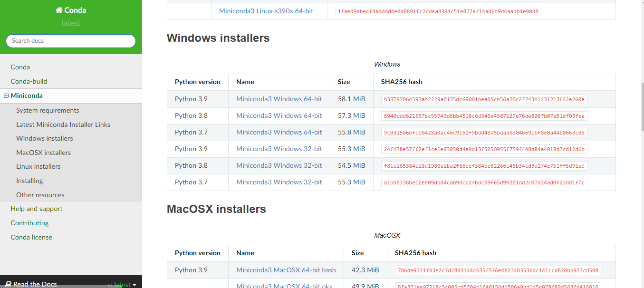Download Python 3.9 Miniconda3 Windows 32-bit
This screenshot has height=288, width=644.
(x=279, y=149)
